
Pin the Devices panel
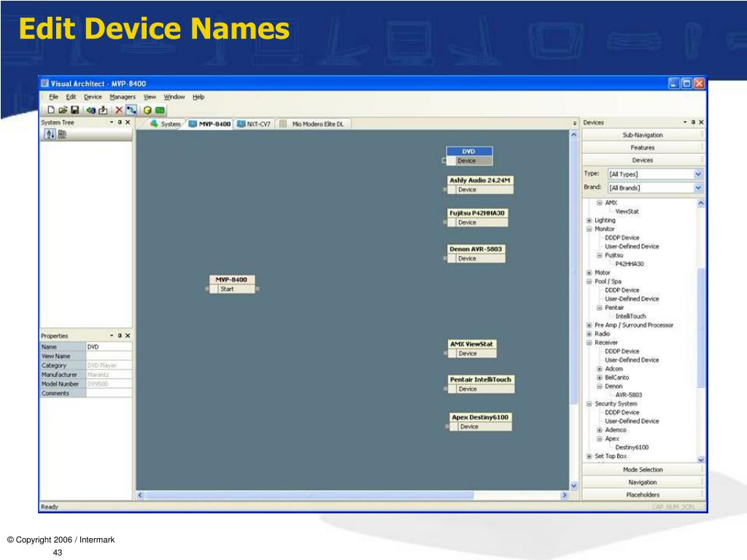pyautogui.click(x=693, y=122)
